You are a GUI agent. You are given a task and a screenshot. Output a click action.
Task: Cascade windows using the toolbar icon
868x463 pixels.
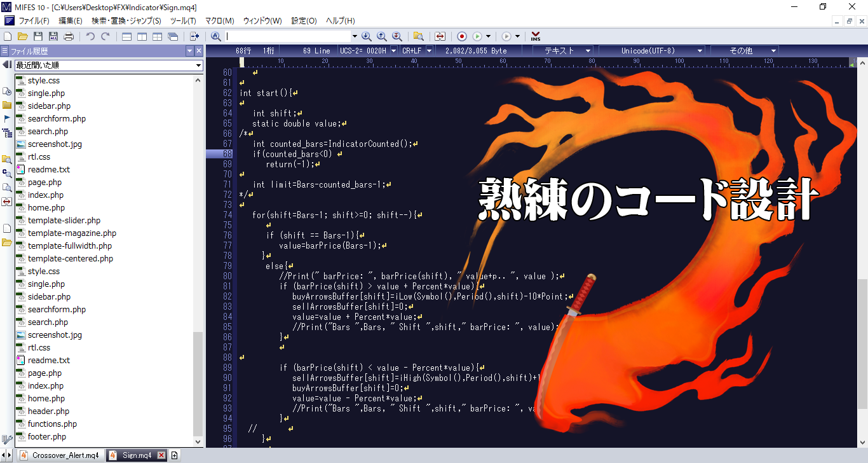(172, 37)
